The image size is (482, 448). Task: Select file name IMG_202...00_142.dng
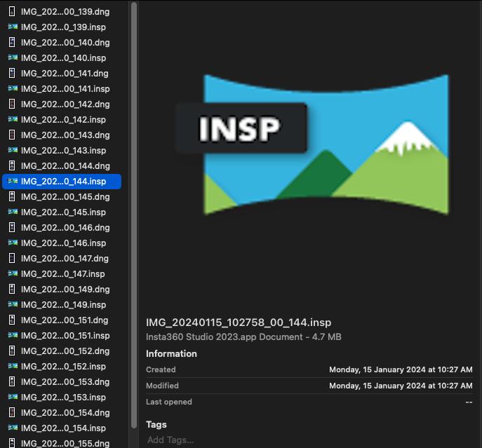click(x=65, y=104)
